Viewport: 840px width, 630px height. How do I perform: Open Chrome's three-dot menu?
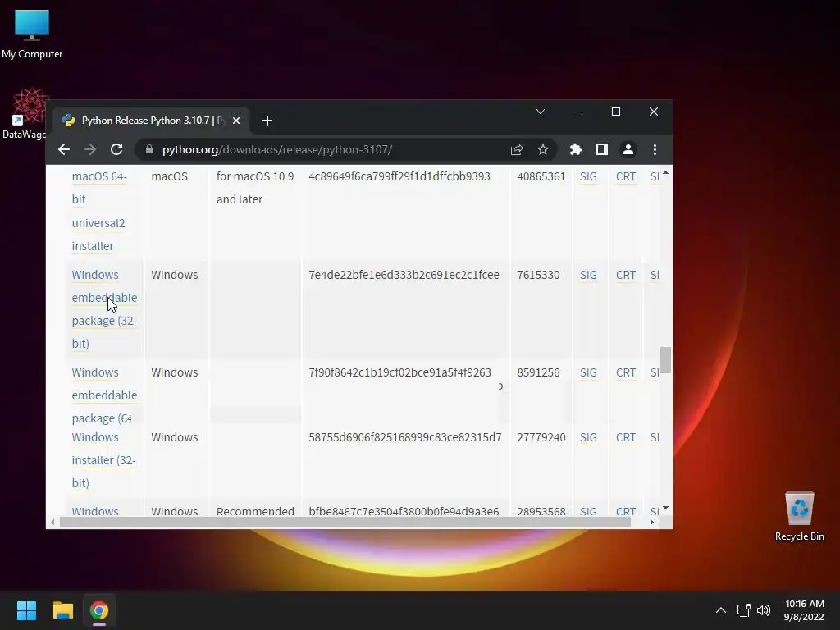pos(655,149)
